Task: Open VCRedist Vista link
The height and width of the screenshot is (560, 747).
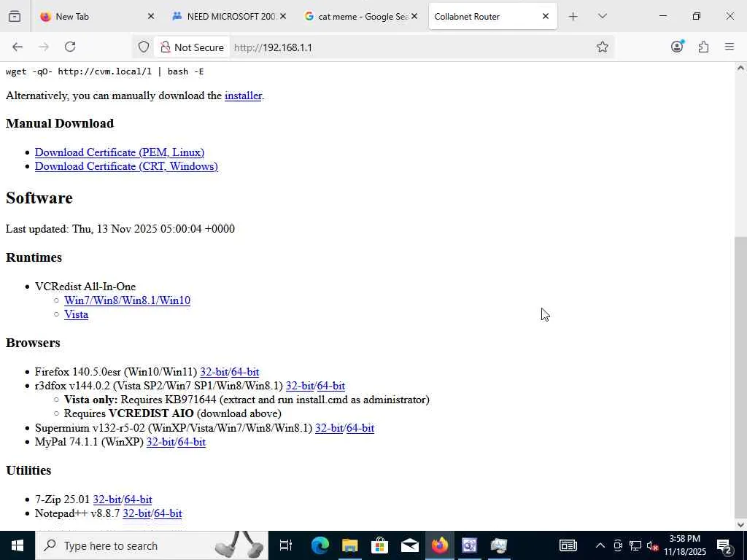Action: pos(76,314)
